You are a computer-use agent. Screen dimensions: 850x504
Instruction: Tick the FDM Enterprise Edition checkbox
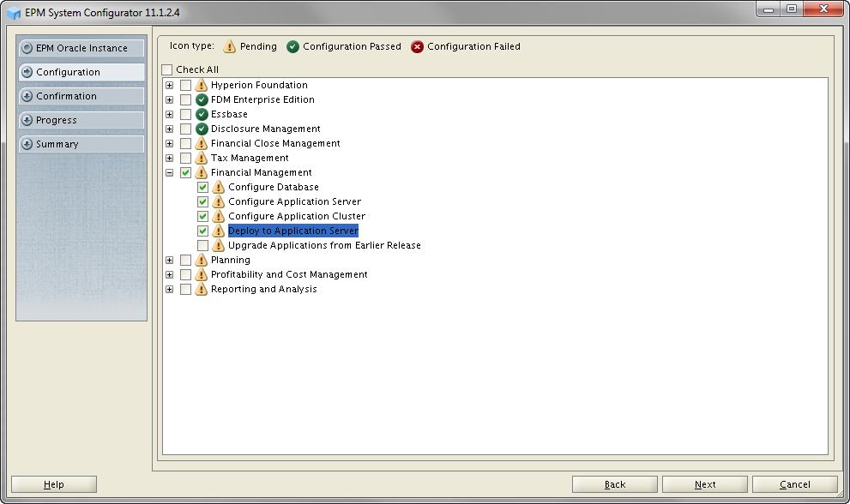pyautogui.click(x=185, y=99)
